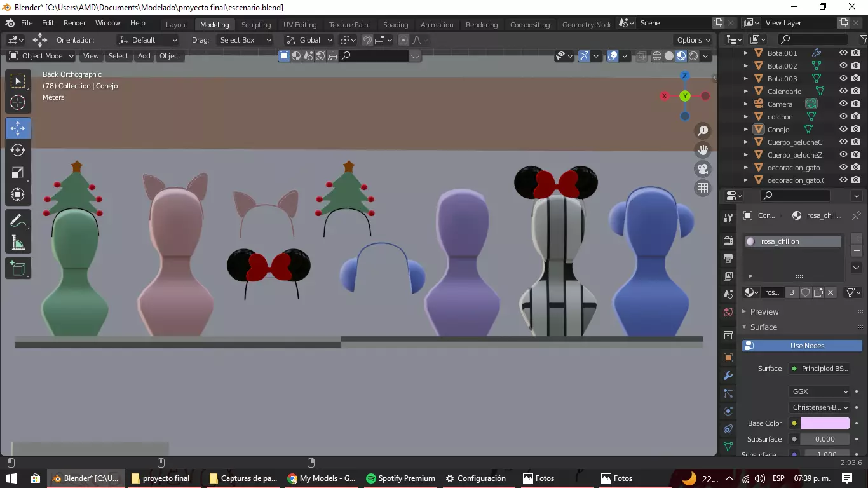Select the Add Cube tool

pos(18,269)
